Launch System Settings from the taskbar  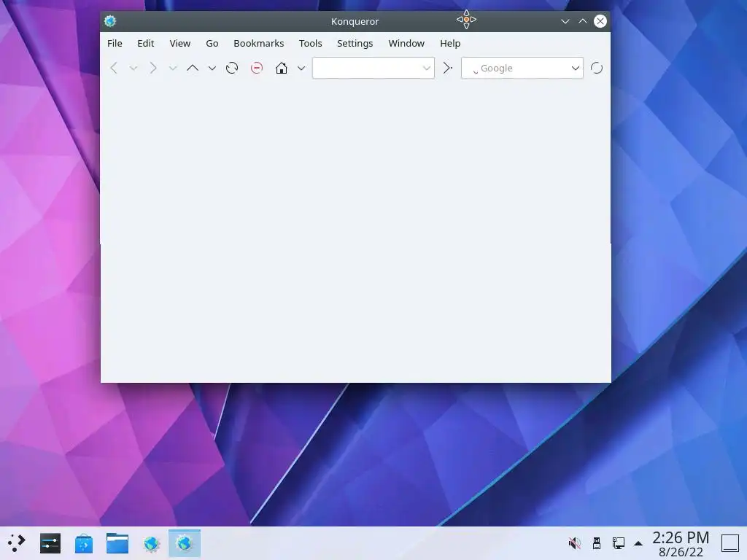pos(50,543)
